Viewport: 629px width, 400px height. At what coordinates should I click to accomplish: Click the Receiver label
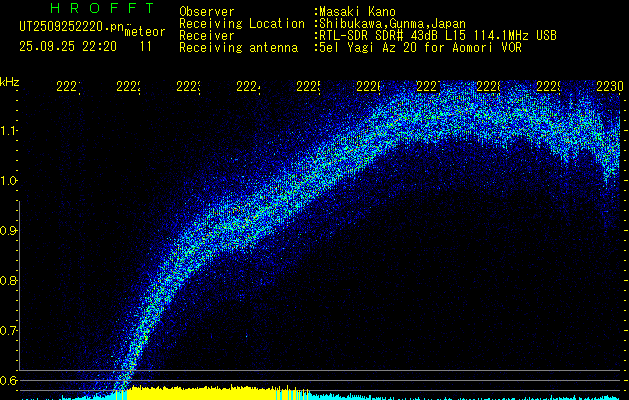(x=207, y=36)
